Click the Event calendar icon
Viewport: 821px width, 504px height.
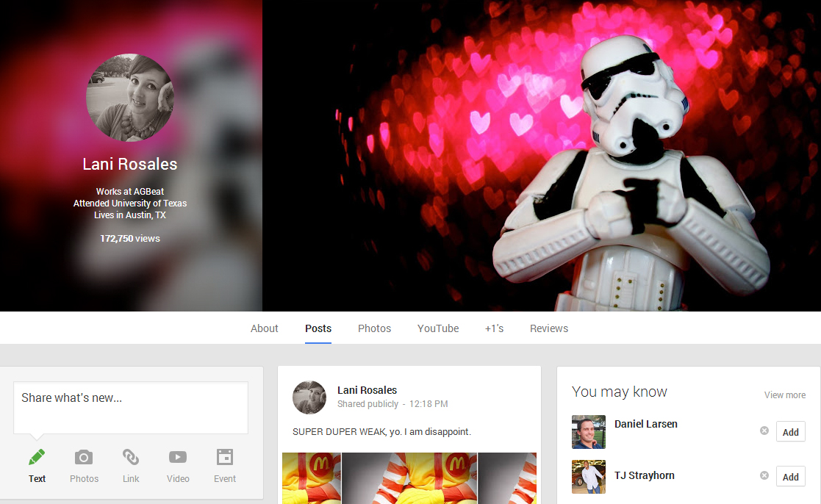[225, 458]
